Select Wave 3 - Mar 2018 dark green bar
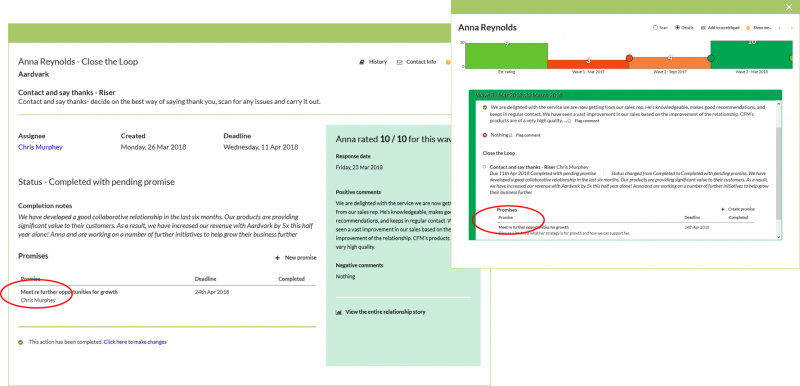This screenshot has height=386, width=800. [x=751, y=55]
